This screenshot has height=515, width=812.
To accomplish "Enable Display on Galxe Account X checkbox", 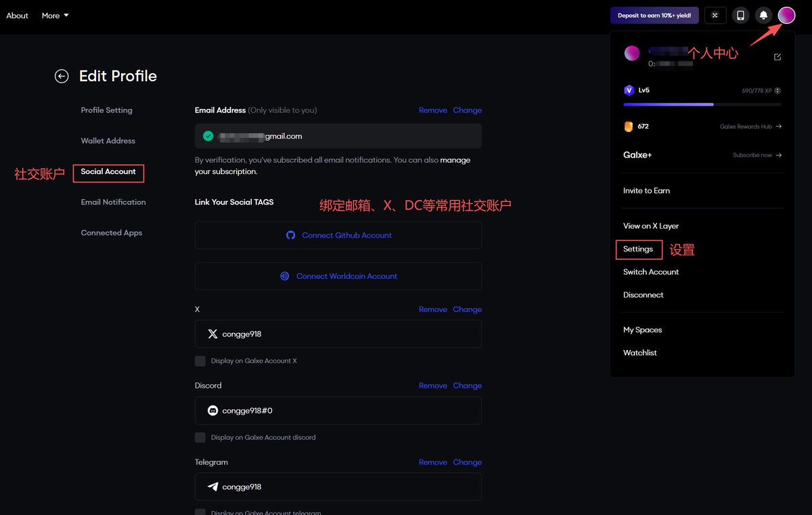I will pos(200,361).
